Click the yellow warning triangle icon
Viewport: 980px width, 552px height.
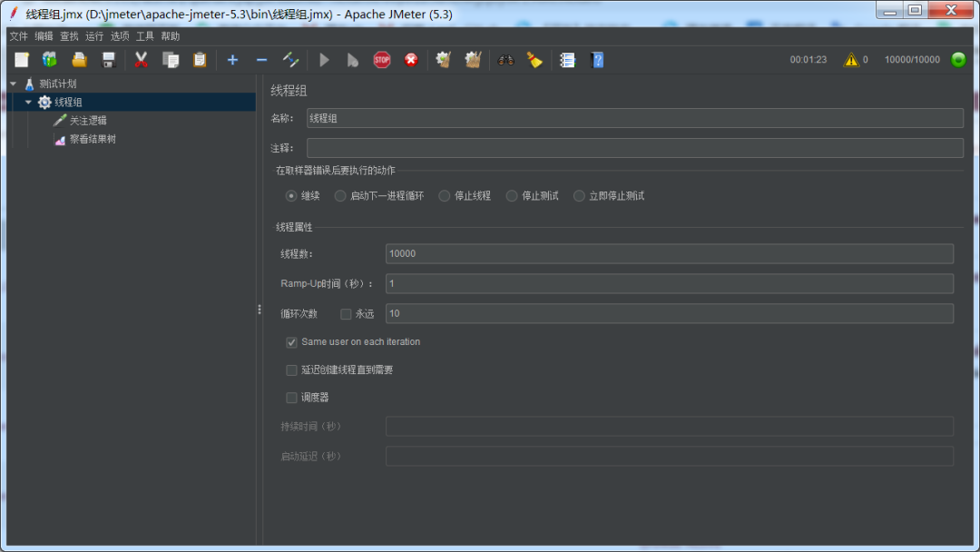coord(851,60)
